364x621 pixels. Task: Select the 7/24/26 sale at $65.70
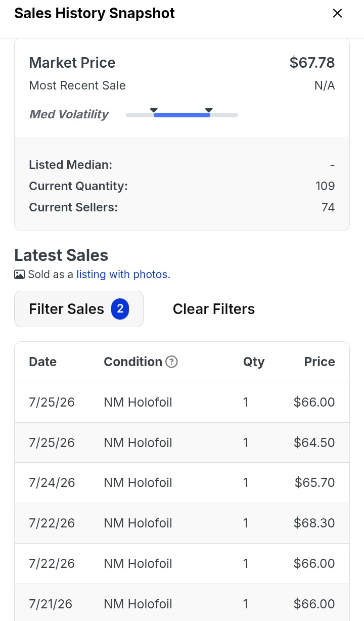tap(182, 483)
